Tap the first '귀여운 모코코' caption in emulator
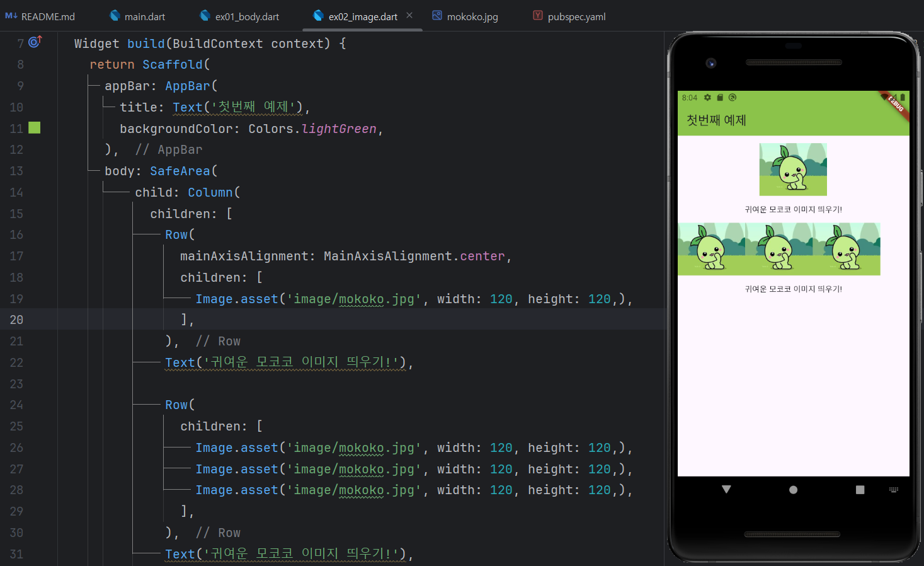The width and height of the screenshot is (924, 566). [x=793, y=209]
